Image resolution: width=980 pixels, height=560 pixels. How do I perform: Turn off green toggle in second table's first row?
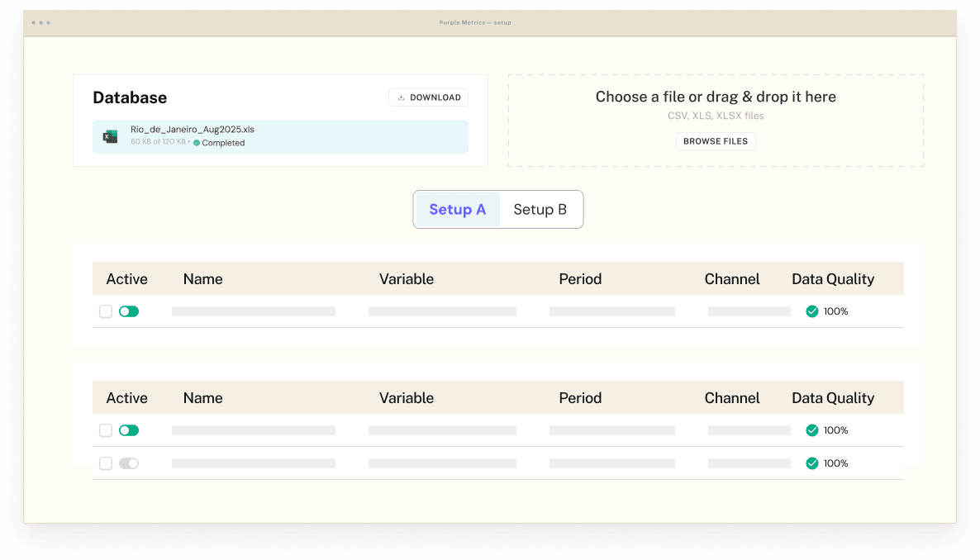coord(129,430)
